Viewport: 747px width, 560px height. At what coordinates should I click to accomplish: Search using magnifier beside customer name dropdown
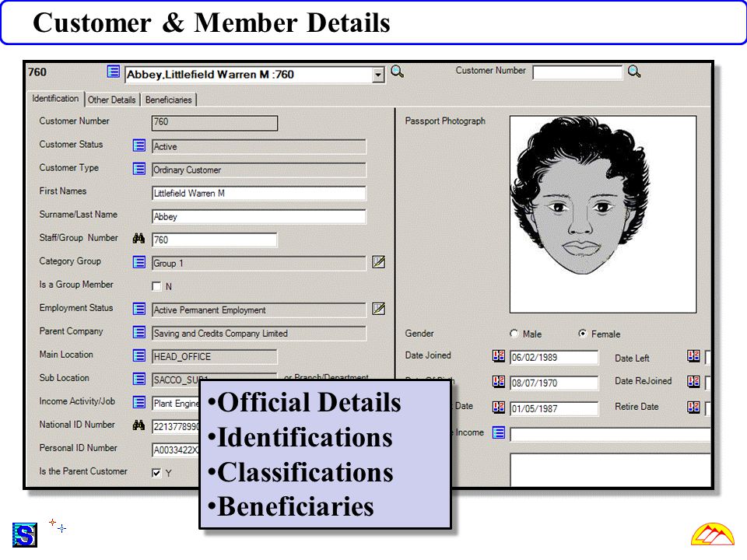[x=397, y=72]
